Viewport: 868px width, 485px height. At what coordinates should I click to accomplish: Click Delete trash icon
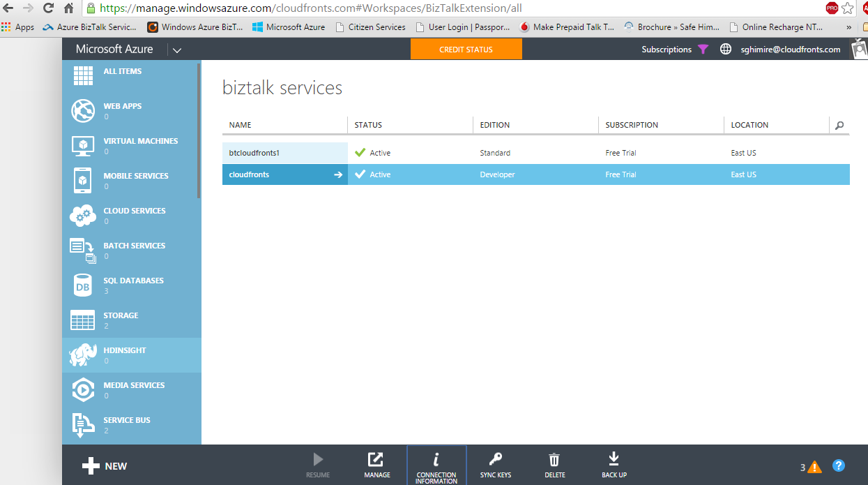tap(554, 460)
